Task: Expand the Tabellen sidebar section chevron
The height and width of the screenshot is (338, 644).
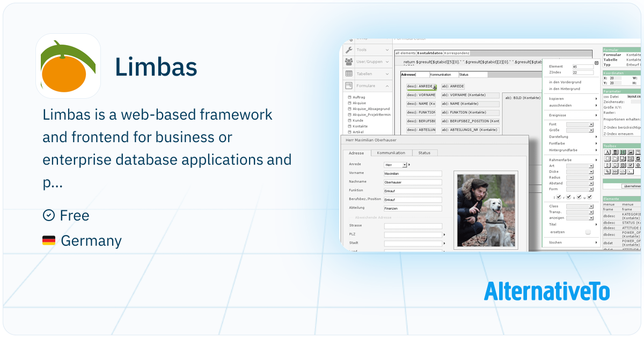Action: 387,74
